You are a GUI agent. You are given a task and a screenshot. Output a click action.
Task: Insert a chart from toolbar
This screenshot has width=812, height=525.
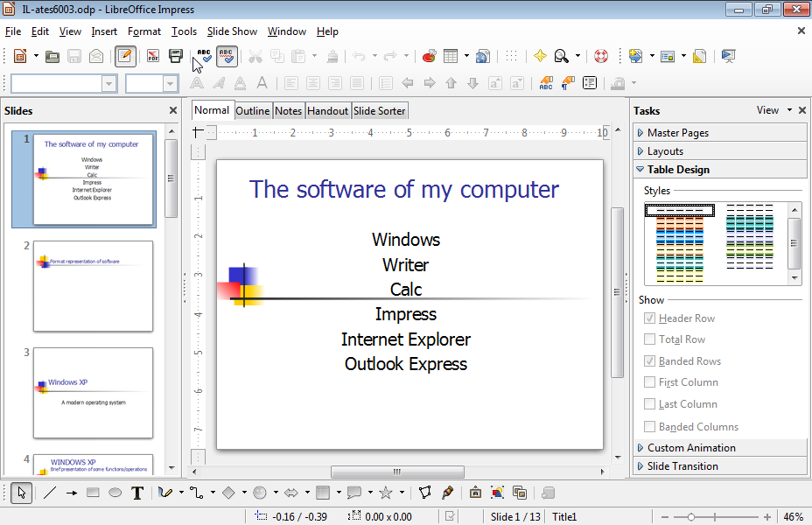point(429,56)
